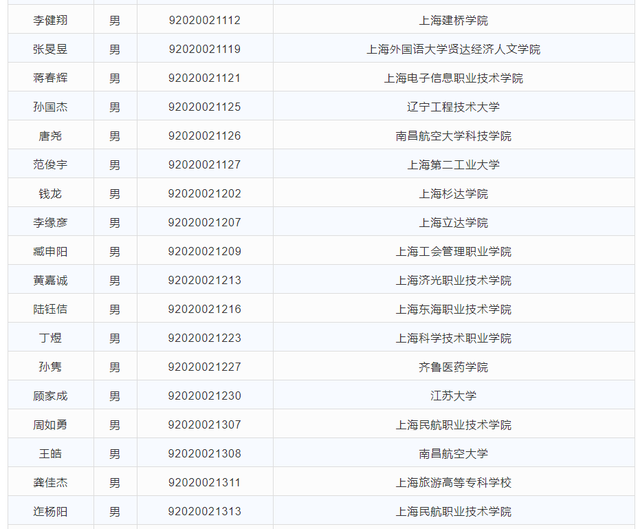Click 江苏大学 school cell
Viewport: 640px width, 529px height.
click(453, 396)
